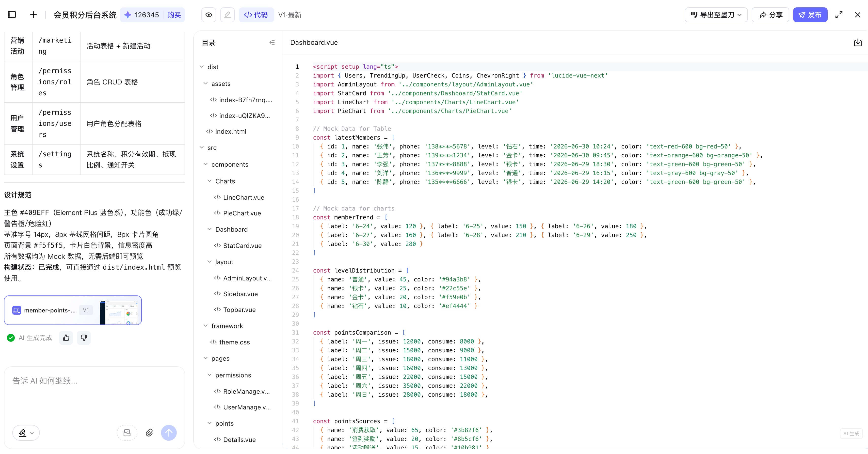Give thumbs down to AI result
868x454 pixels.
click(x=84, y=338)
